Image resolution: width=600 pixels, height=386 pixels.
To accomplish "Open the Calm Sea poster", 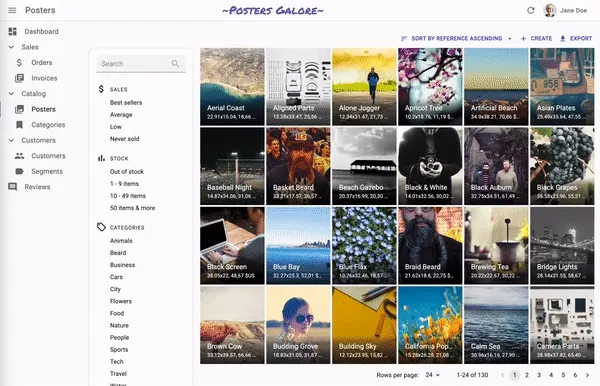I will (x=496, y=325).
